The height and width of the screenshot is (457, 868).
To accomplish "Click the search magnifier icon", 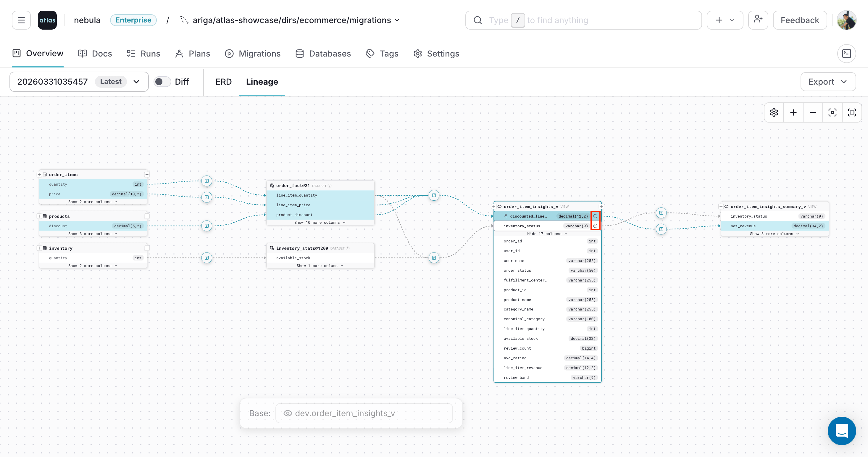I will tap(477, 20).
